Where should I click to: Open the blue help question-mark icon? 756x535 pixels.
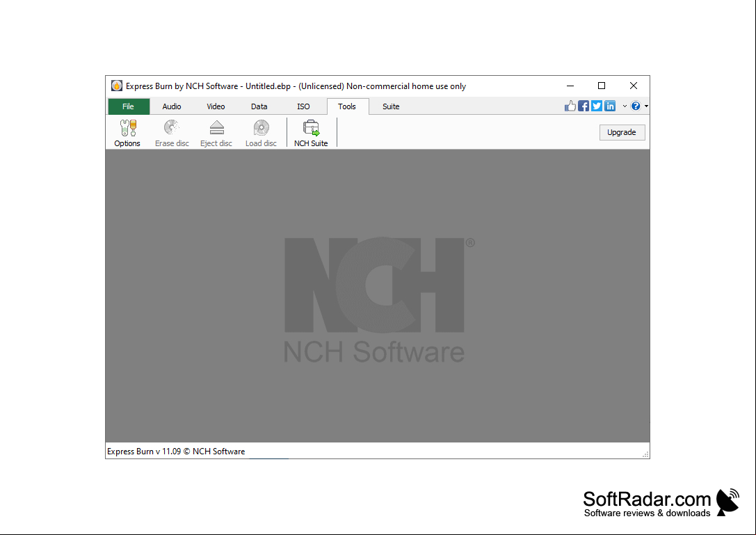coord(636,106)
